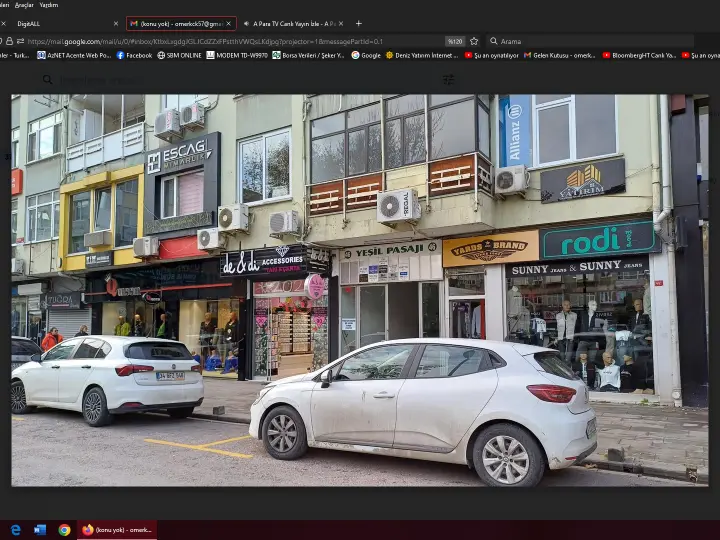Open Gelen Kutusu Gmail bookmark

(559, 55)
